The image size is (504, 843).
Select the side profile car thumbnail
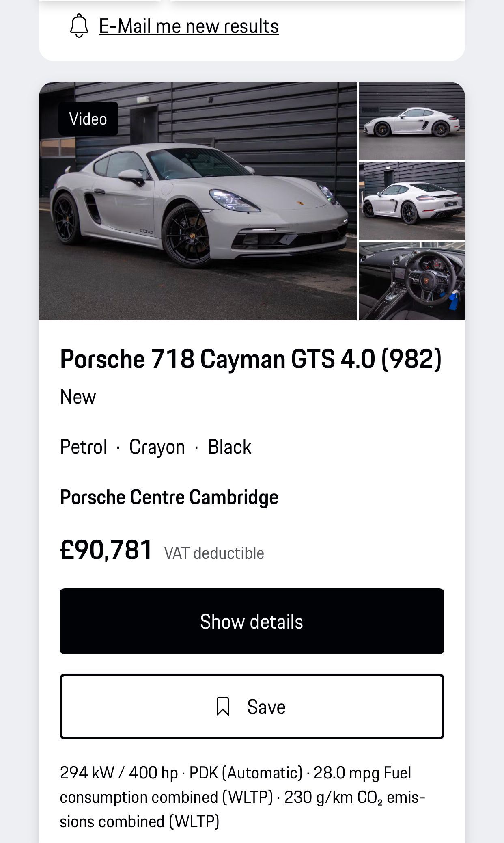pos(412,121)
